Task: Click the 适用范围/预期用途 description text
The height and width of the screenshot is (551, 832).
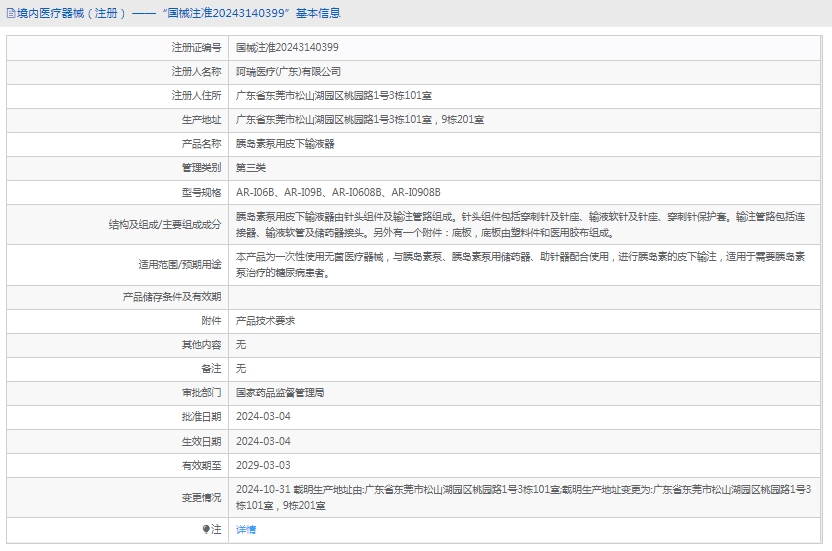Action: pos(520,265)
